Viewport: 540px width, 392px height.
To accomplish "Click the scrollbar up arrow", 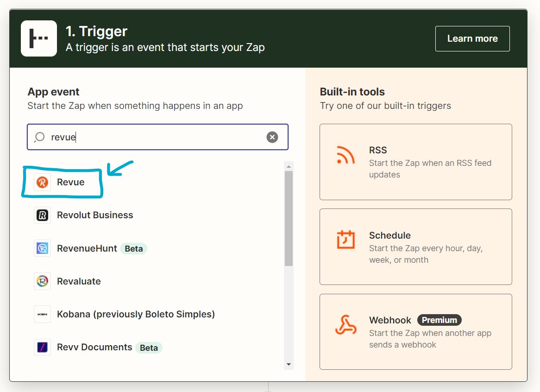I will 289,166.
